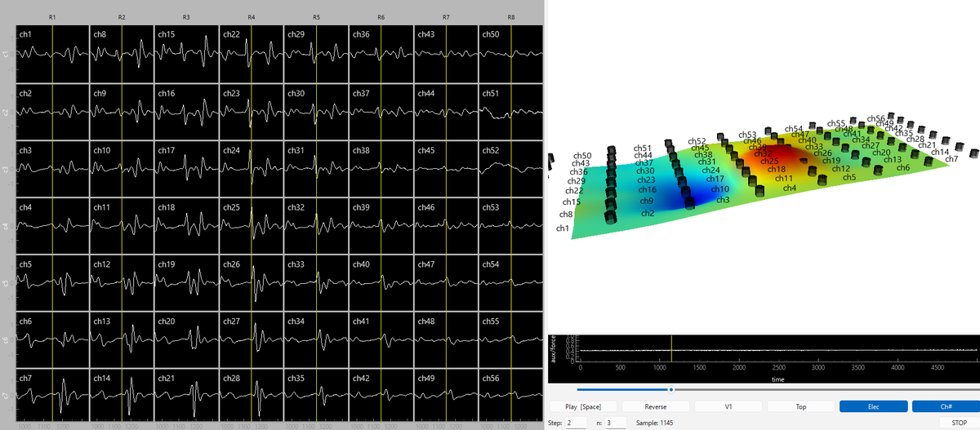Select the ch15 signal plot in grid
The image size is (980, 430).
[186, 53]
